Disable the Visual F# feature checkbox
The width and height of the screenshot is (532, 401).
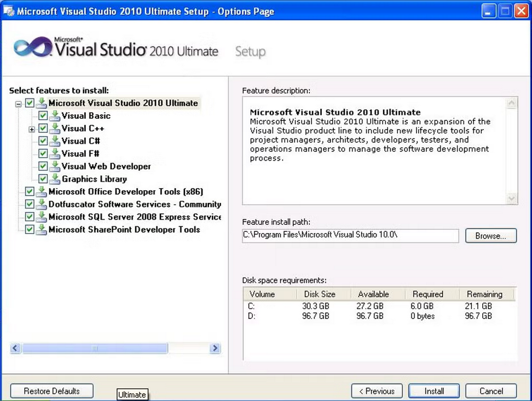43,153
